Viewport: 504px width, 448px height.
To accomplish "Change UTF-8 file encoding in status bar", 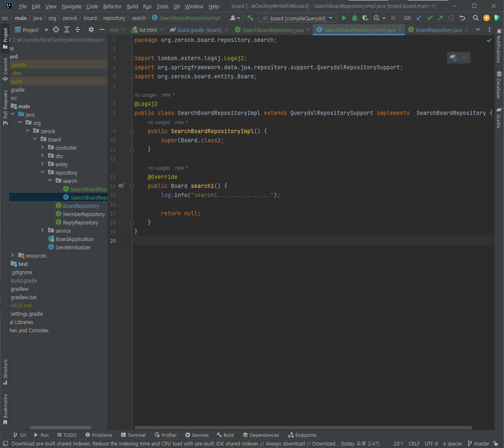I will pyautogui.click(x=431, y=443).
